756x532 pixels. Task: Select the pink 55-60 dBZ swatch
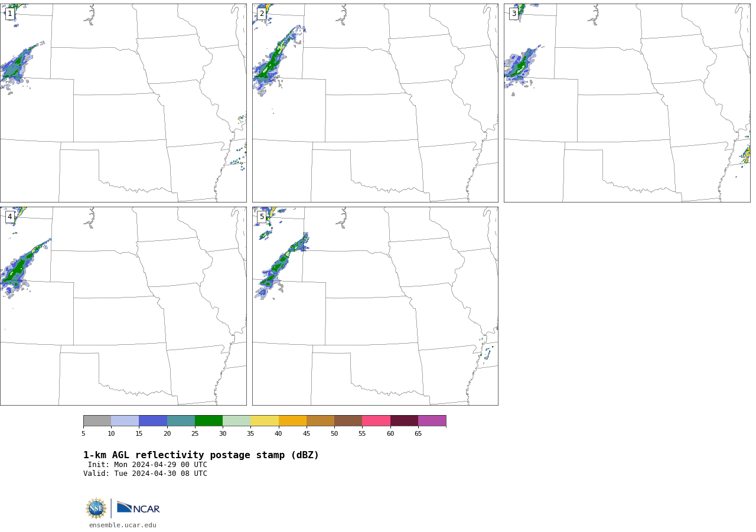[x=376, y=421]
